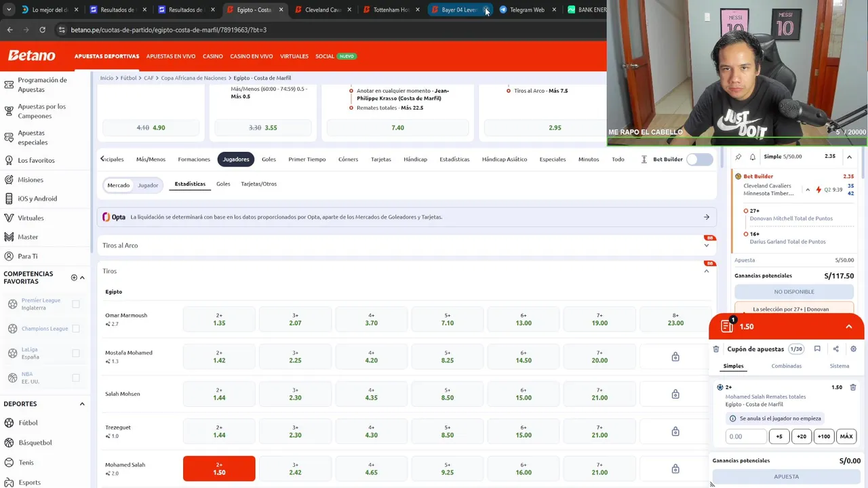This screenshot has width=868, height=488.
Task: Click the iOS y Android phone icon
Action: point(9,199)
